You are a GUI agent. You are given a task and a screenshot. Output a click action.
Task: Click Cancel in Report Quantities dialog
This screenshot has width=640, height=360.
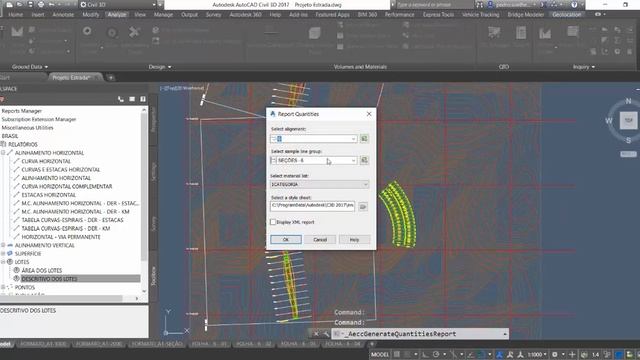(x=320, y=240)
